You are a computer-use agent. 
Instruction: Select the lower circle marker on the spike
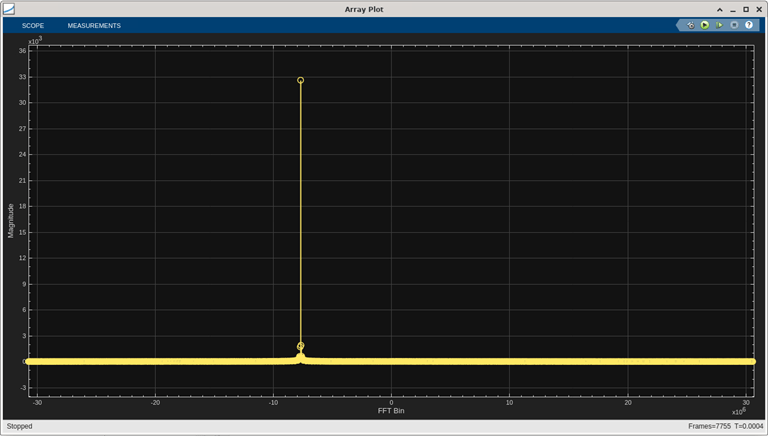click(300, 346)
